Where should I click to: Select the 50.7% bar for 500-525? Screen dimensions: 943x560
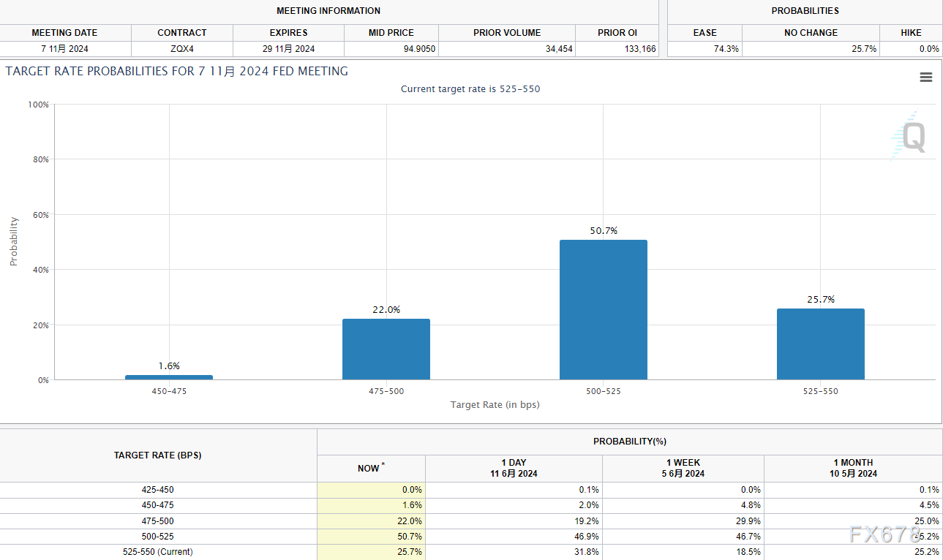coord(603,309)
